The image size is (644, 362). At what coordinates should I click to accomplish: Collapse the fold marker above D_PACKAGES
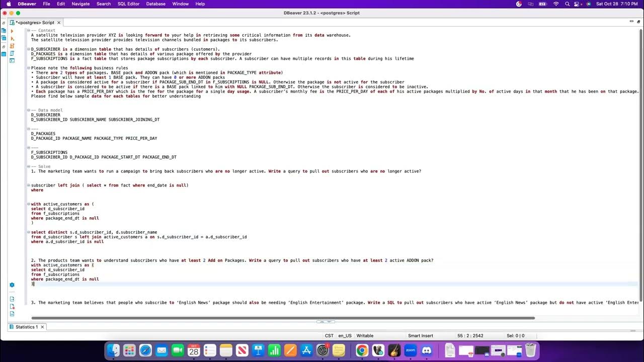pyautogui.click(x=29, y=129)
